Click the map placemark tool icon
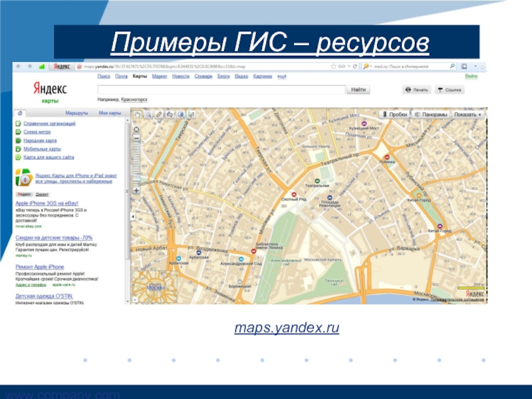This screenshot has width=532, height=399. [180, 114]
